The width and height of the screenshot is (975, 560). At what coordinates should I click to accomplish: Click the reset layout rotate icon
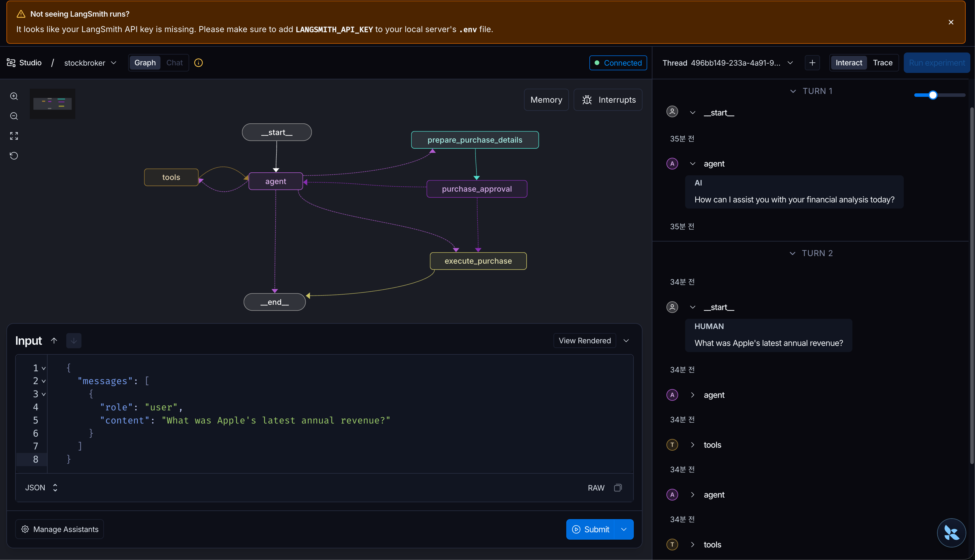[x=14, y=156]
